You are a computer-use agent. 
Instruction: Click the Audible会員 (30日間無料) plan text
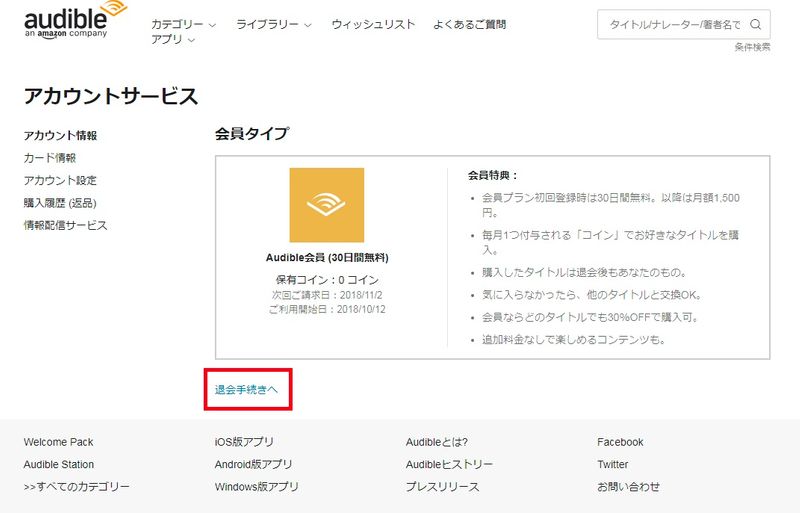[x=327, y=258]
